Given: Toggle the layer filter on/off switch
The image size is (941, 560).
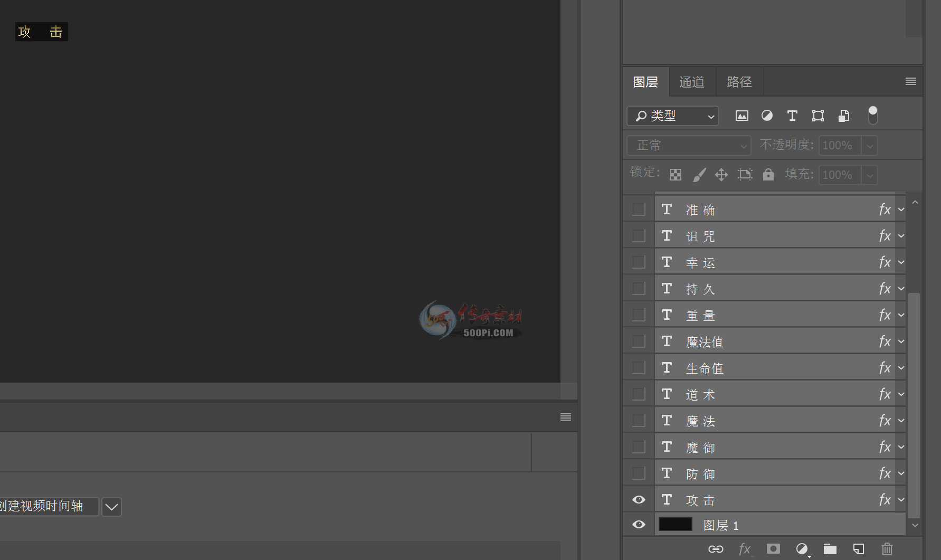Looking at the screenshot, I should pos(873,116).
